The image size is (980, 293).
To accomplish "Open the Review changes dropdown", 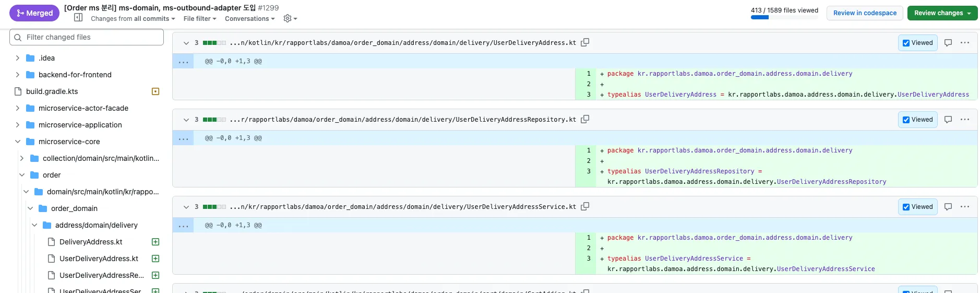I will pyautogui.click(x=942, y=13).
